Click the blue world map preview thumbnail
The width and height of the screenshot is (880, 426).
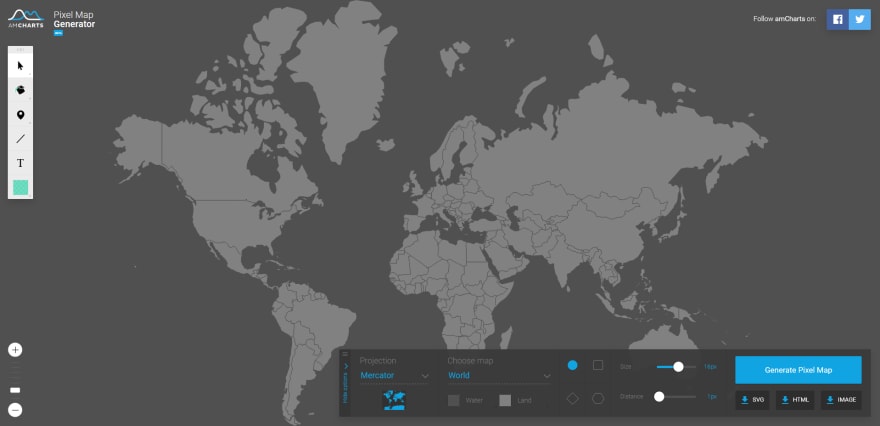(395, 400)
